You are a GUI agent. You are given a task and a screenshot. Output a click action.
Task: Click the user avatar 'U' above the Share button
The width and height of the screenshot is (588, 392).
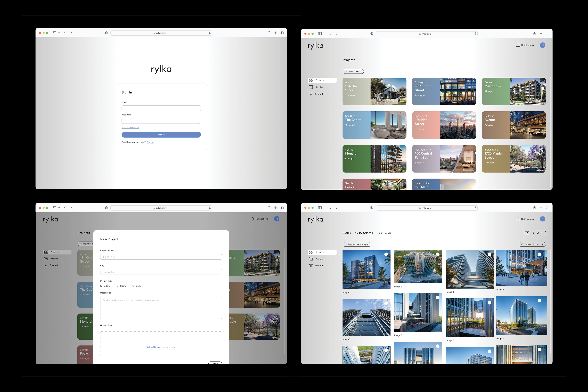point(542,219)
